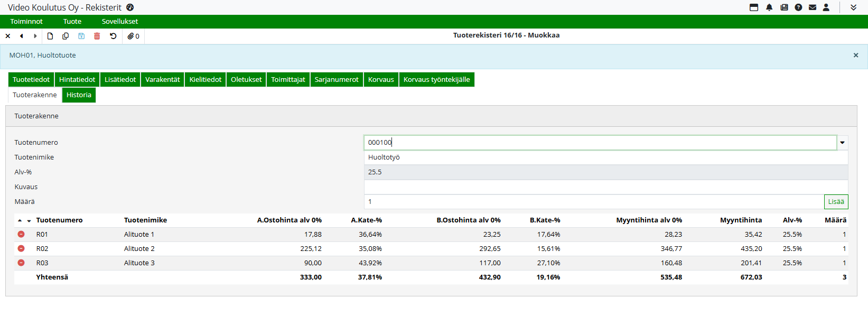Image resolution: width=868 pixels, height=326 pixels.
Task: Select the Historia sub-tab
Action: tap(79, 95)
